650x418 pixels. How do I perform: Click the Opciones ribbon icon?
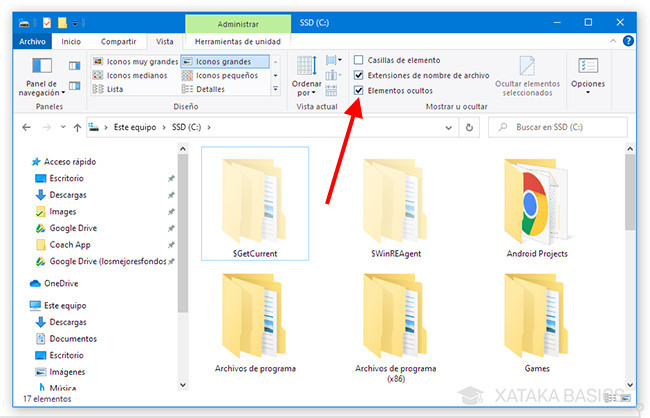point(588,72)
